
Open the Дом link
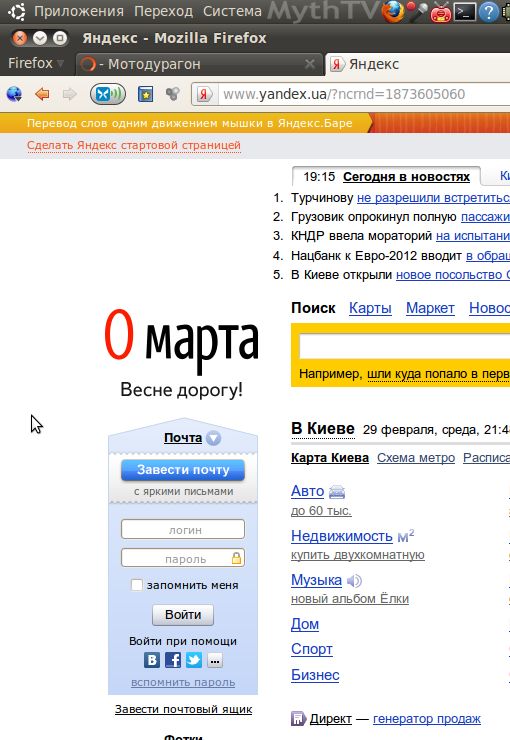[305, 624]
